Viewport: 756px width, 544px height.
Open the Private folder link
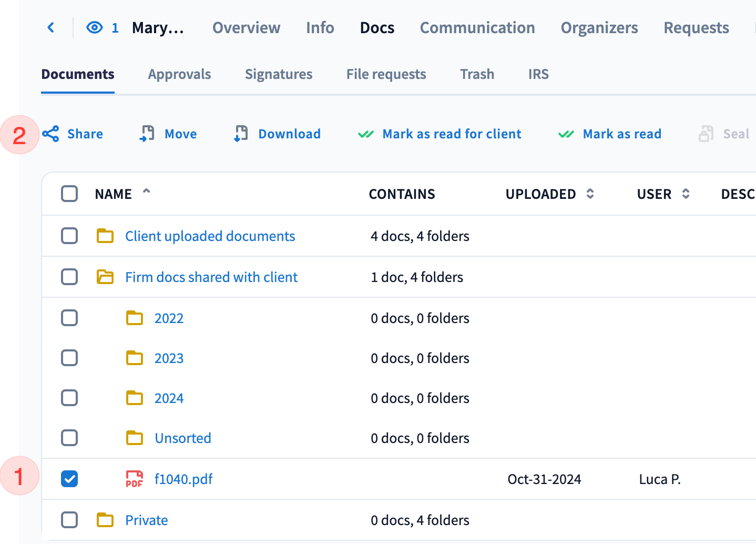tap(146, 520)
